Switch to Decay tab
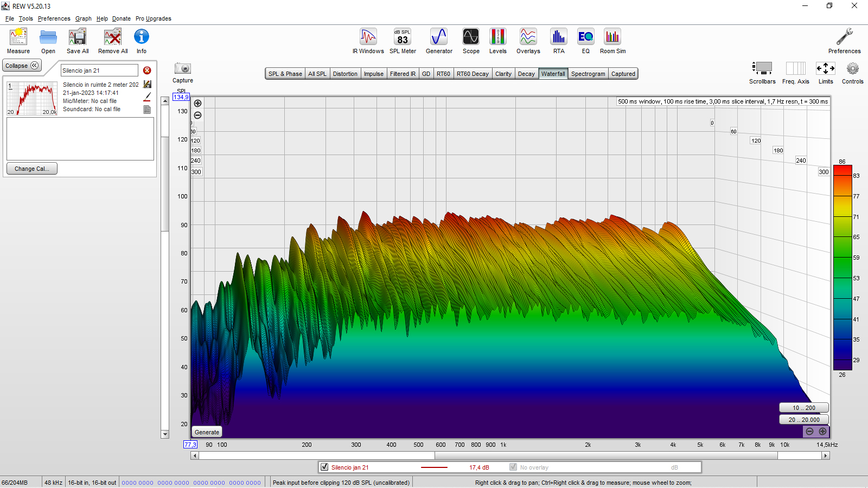Screen dimensions: 868x488 [x=526, y=74]
